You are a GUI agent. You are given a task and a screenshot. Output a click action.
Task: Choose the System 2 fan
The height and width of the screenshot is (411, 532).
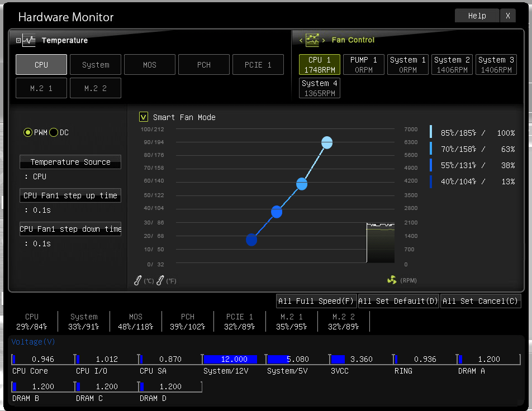452,64
